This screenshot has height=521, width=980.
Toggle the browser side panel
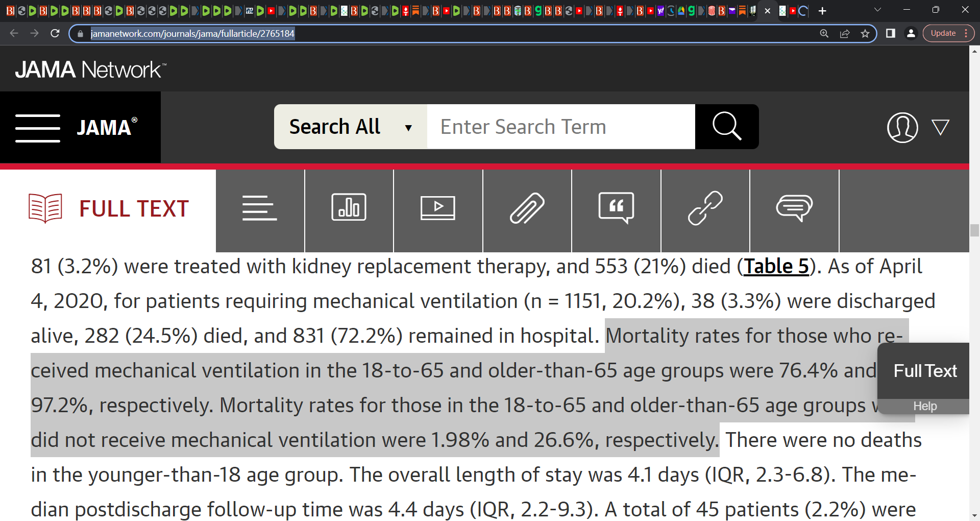[x=891, y=34]
